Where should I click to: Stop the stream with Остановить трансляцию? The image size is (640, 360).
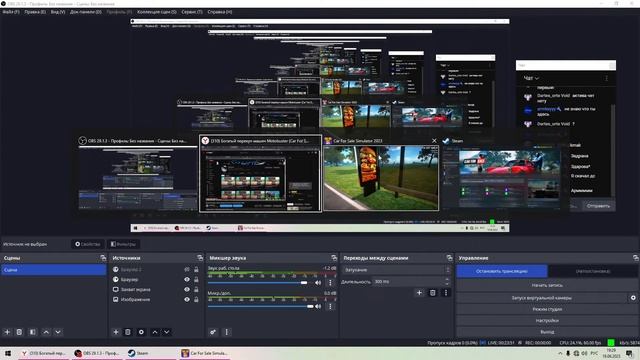coord(502,271)
